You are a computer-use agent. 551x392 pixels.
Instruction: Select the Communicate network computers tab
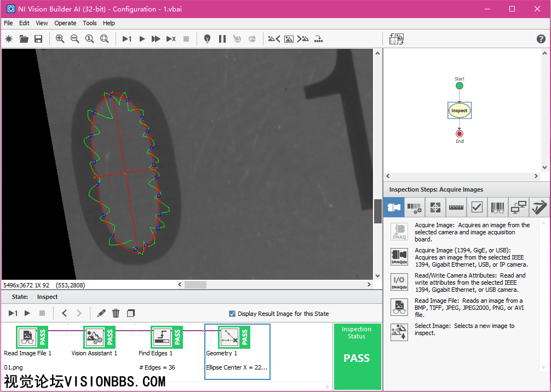coord(518,207)
